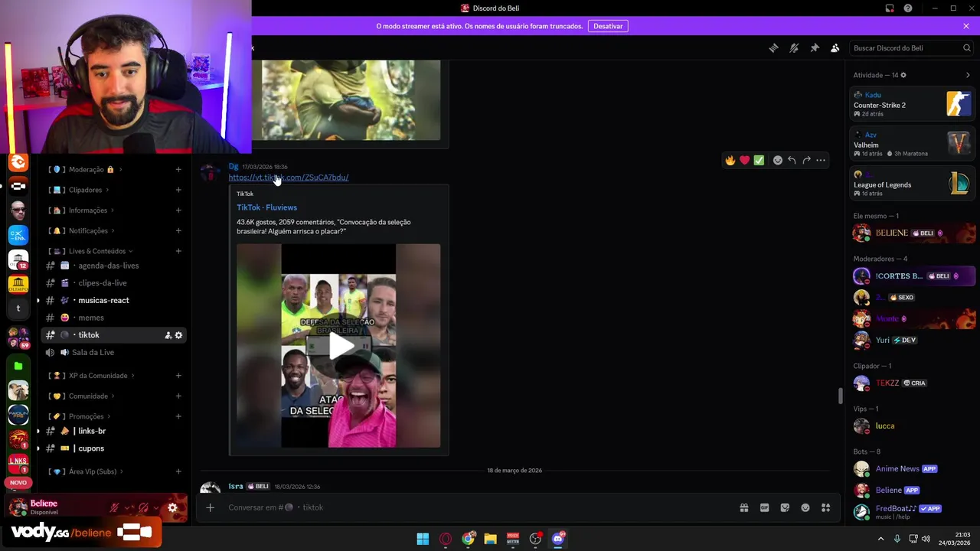Open pinned messages pin icon

coord(815,48)
